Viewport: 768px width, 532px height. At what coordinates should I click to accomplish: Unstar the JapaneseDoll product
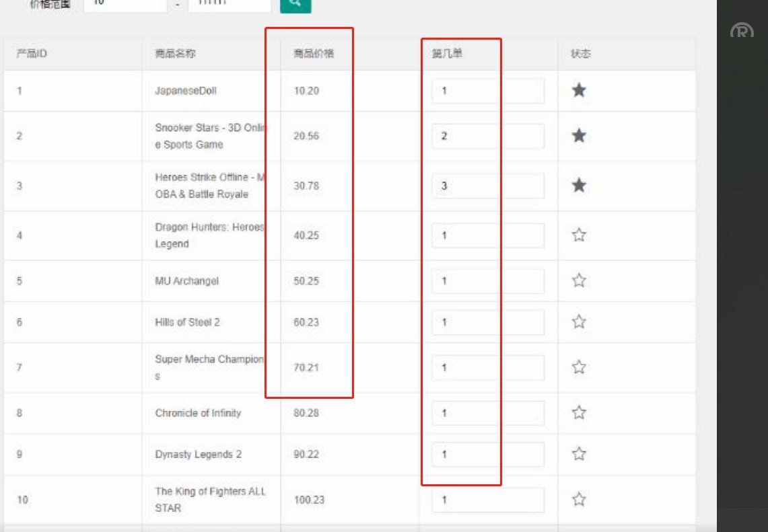(x=579, y=91)
